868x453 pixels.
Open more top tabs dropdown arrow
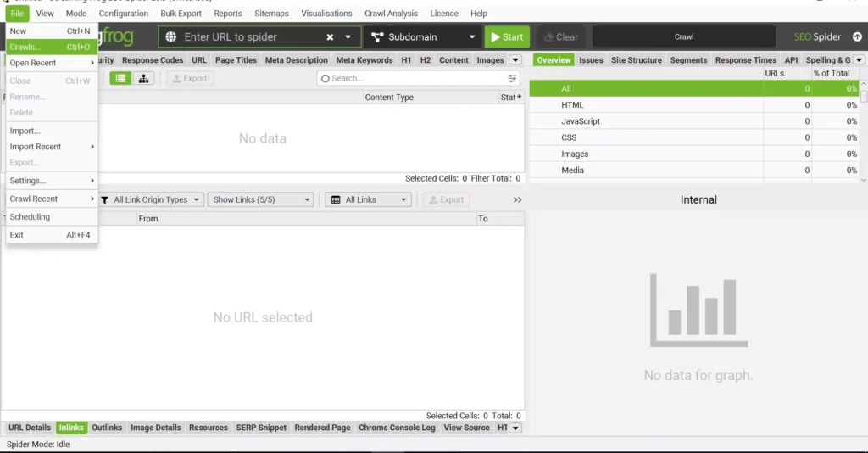point(515,60)
